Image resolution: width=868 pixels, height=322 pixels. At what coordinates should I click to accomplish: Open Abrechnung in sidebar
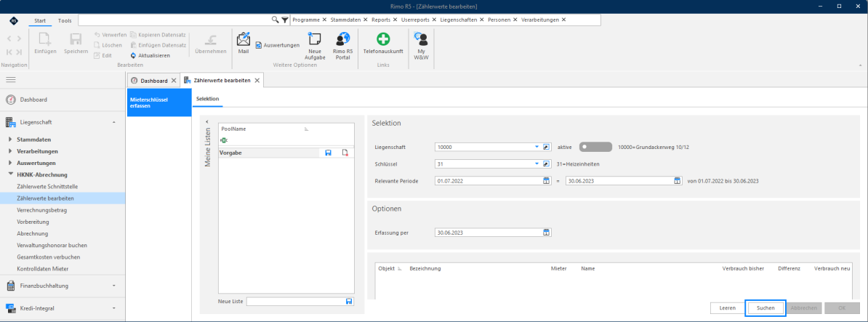point(33,233)
